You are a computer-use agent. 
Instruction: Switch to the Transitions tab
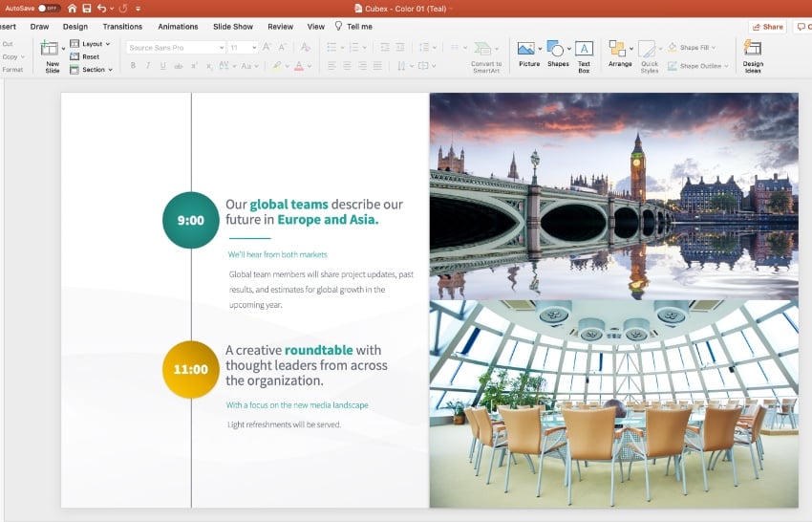click(122, 27)
